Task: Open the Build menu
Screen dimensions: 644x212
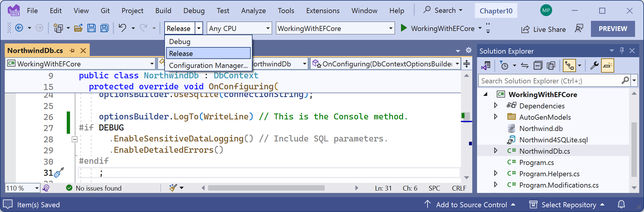Action: point(163,11)
